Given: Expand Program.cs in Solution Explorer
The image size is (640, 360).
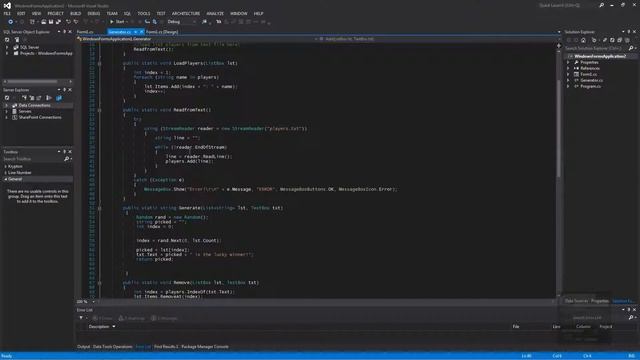Looking at the screenshot, I should pyautogui.click(x=568, y=87).
